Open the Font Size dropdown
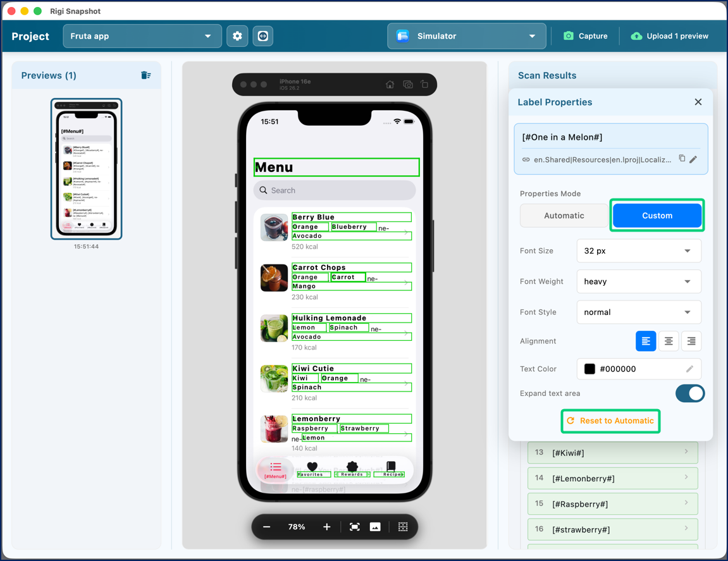 click(x=639, y=251)
